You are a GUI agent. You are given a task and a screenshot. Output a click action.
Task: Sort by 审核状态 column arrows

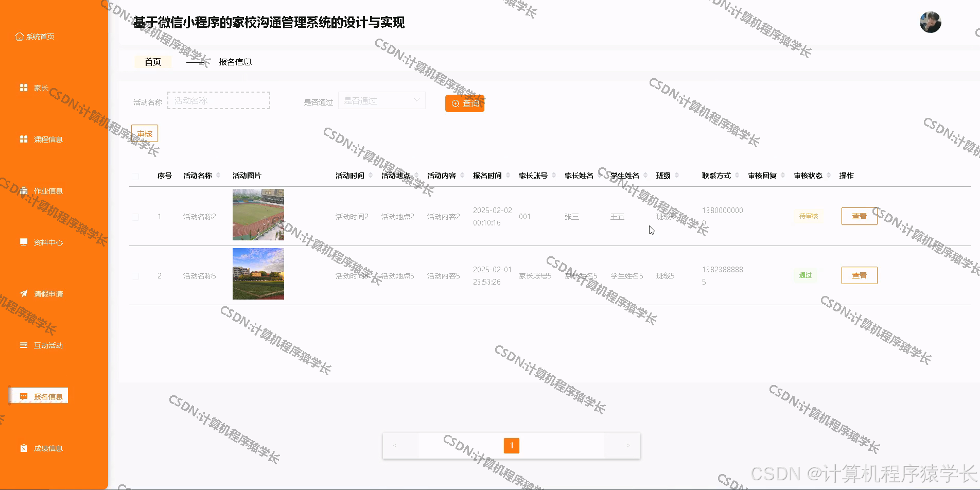pos(829,176)
